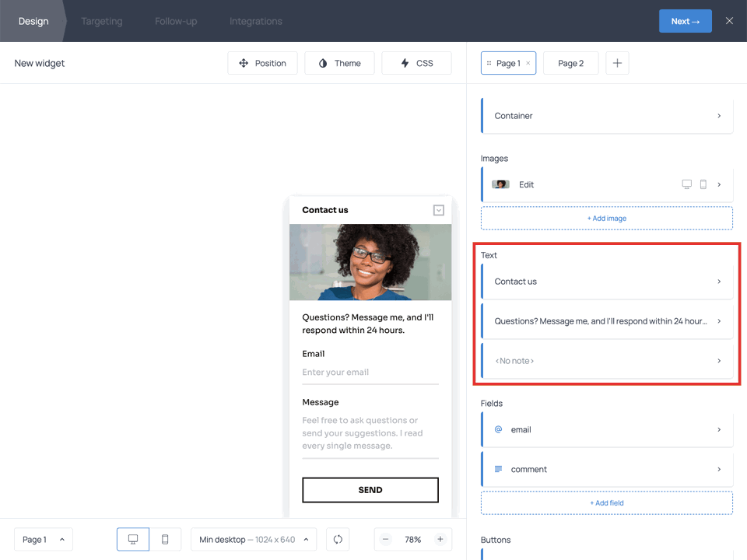Open the Page 1 selector at bottom left
The image size is (747, 560).
[43, 539]
